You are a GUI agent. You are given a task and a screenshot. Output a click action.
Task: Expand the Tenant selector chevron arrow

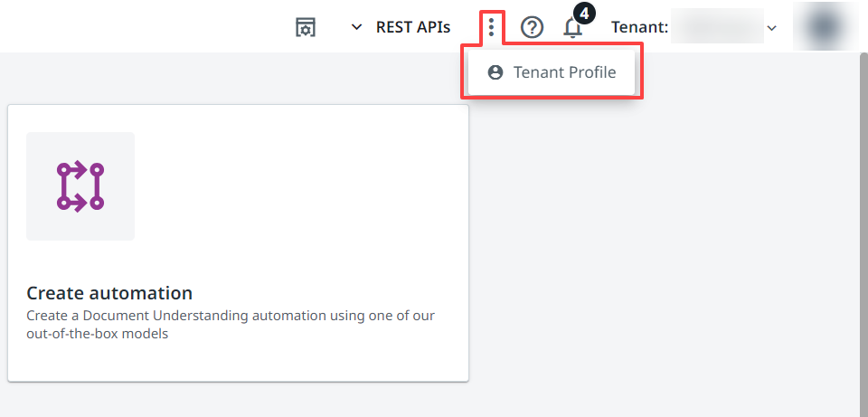point(771,28)
